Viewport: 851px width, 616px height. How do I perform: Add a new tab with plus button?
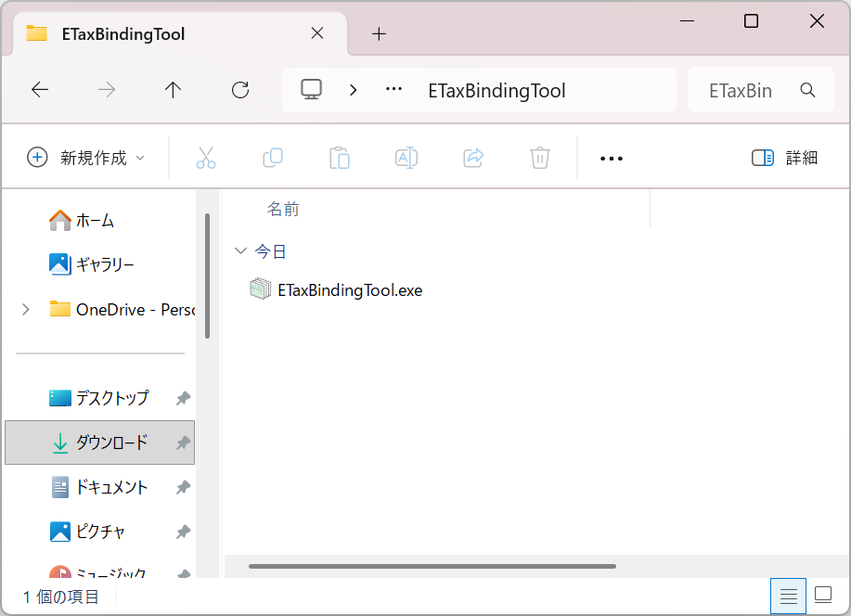[379, 34]
